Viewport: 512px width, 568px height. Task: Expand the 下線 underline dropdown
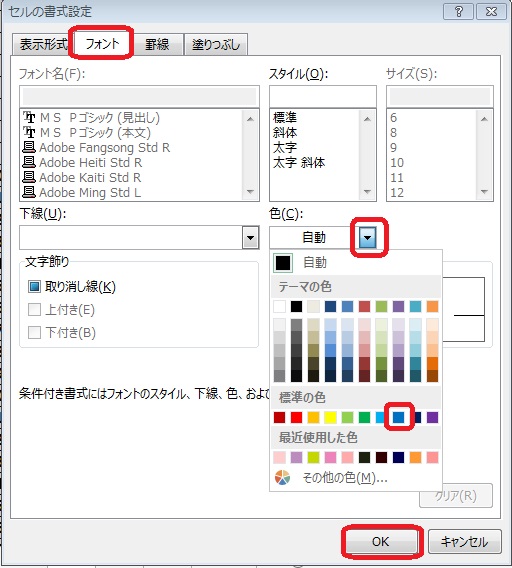coord(250,238)
